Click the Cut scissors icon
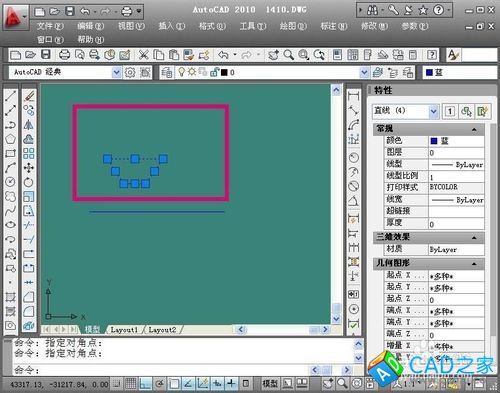 (143, 55)
